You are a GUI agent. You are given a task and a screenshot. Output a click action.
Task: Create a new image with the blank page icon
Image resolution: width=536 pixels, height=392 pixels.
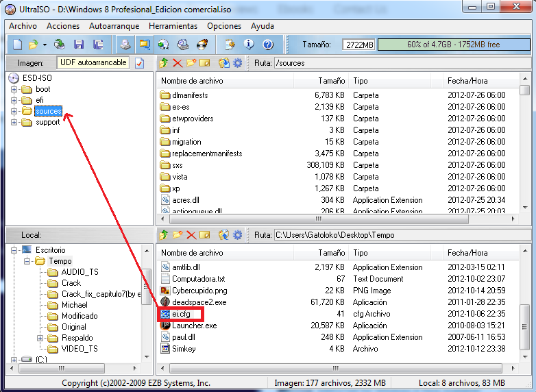(17, 45)
